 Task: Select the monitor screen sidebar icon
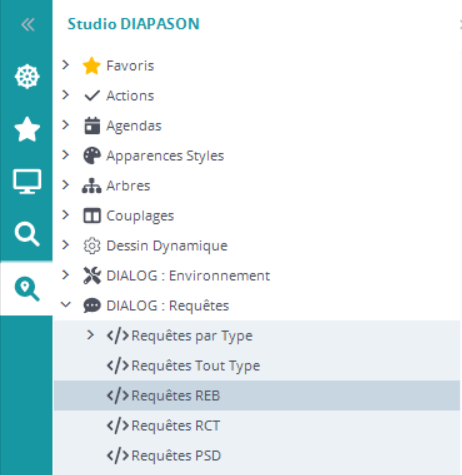pos(27,181)
